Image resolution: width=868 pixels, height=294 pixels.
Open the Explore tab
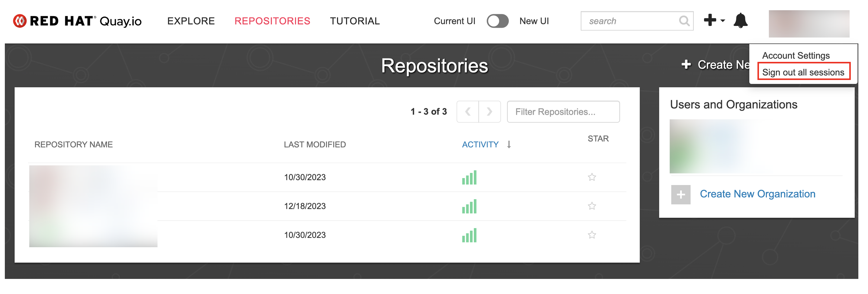(191, 21)
